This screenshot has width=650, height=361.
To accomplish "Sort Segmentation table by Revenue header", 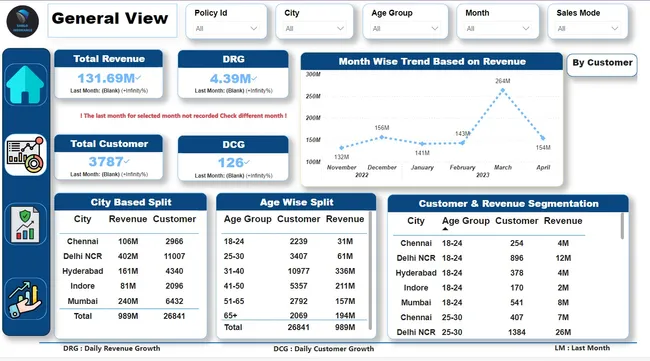I will point(563,221).
